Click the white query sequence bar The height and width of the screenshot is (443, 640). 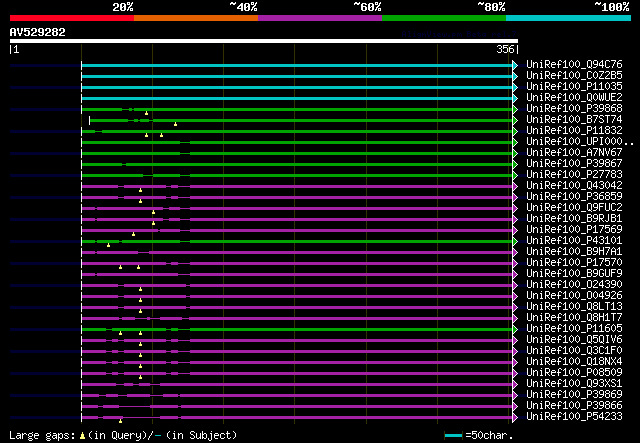264,41
